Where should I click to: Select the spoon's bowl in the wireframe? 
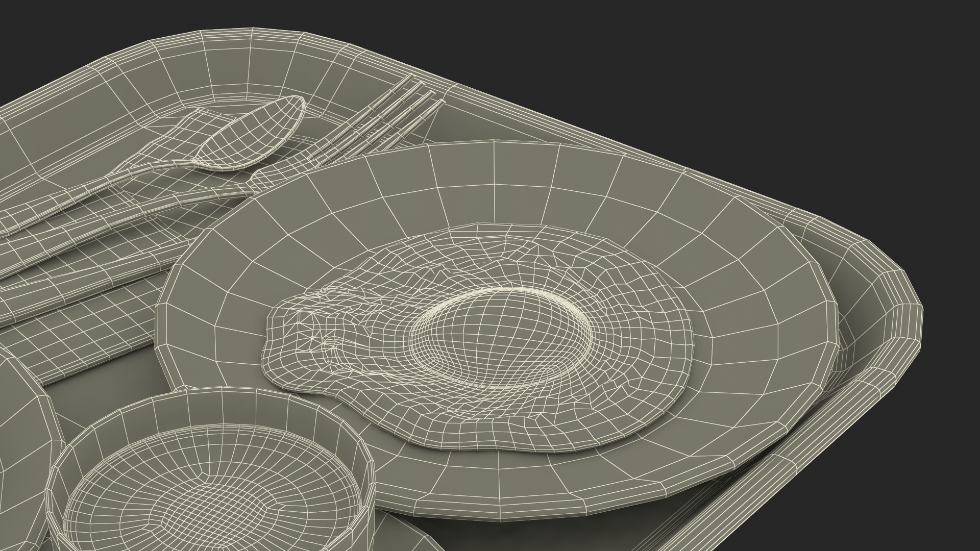(x=249, y=134)
